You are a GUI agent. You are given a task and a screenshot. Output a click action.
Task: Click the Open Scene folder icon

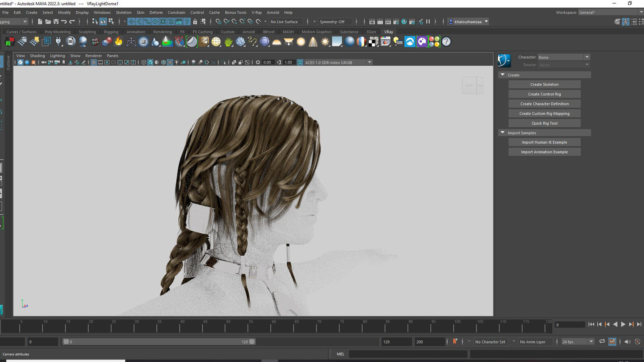click(x=48, y=22)
